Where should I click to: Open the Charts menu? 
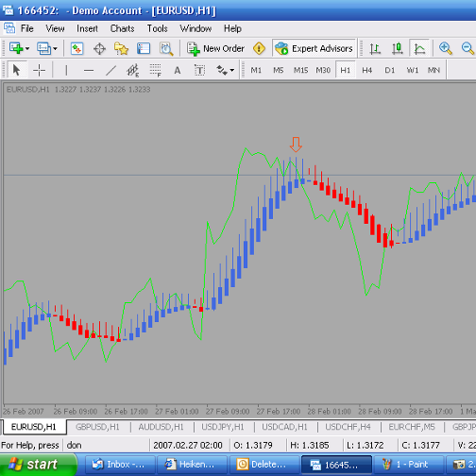point(122,28)
